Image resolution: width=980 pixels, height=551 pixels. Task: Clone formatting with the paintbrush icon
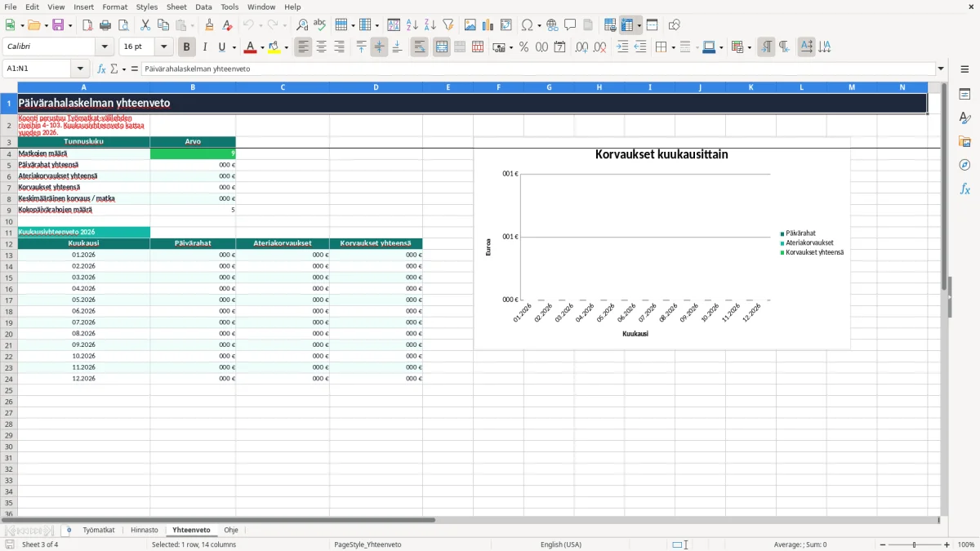point(210,25)
